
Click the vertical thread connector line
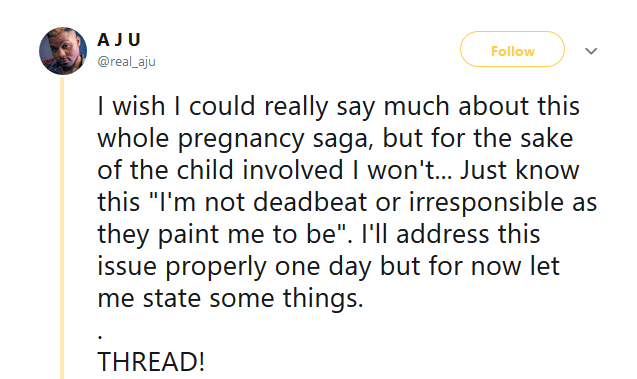coord(62,227)
